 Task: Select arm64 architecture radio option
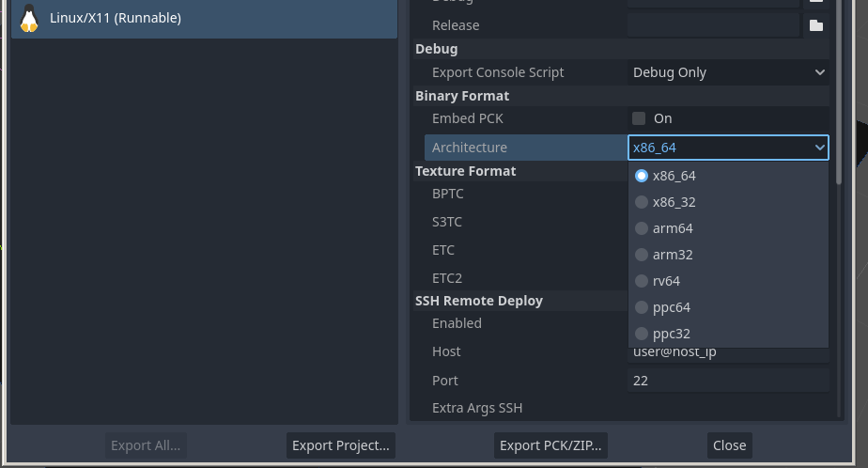[642, 228]
